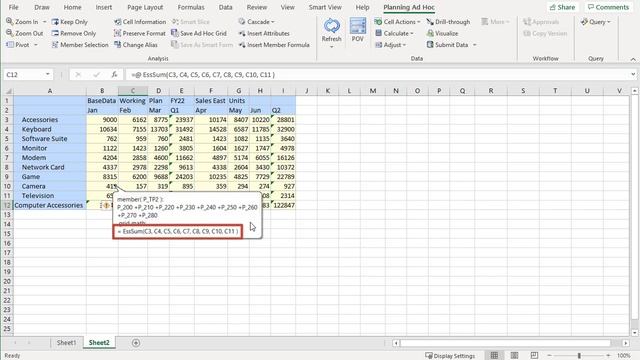The width and height of the screenshot is (640, 360).
Task: Click Preserve Format
Action: click(x=140, y=33)
